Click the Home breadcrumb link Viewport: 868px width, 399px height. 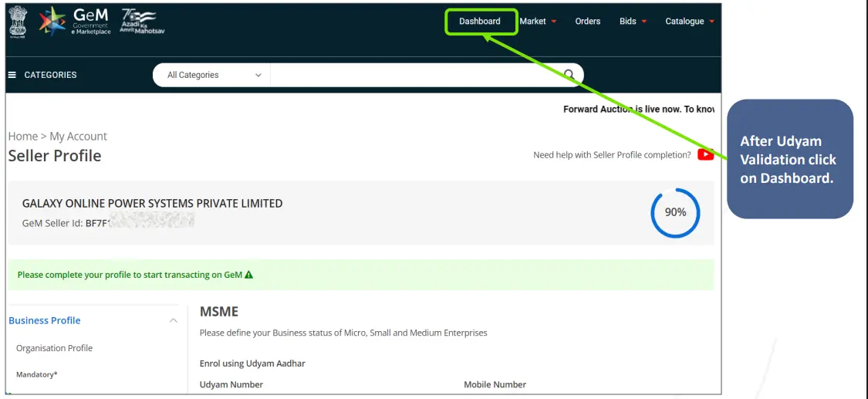22,136
